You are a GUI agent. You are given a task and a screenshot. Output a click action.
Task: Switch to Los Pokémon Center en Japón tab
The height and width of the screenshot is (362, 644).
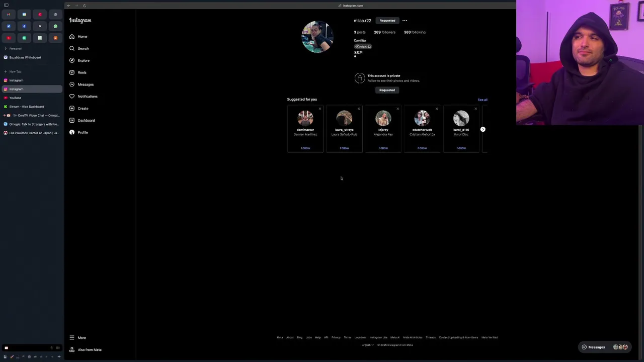[31, 133]
